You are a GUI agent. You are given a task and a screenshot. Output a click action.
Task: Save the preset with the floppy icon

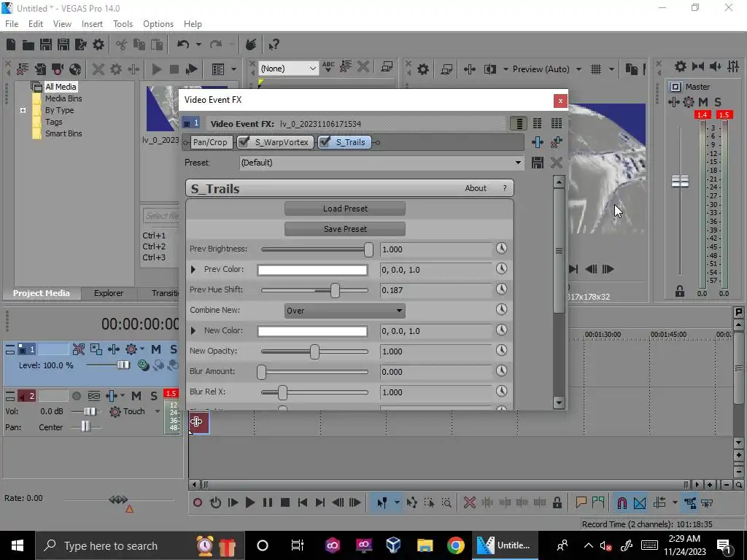pyautogui.click(x=538, y=163)
